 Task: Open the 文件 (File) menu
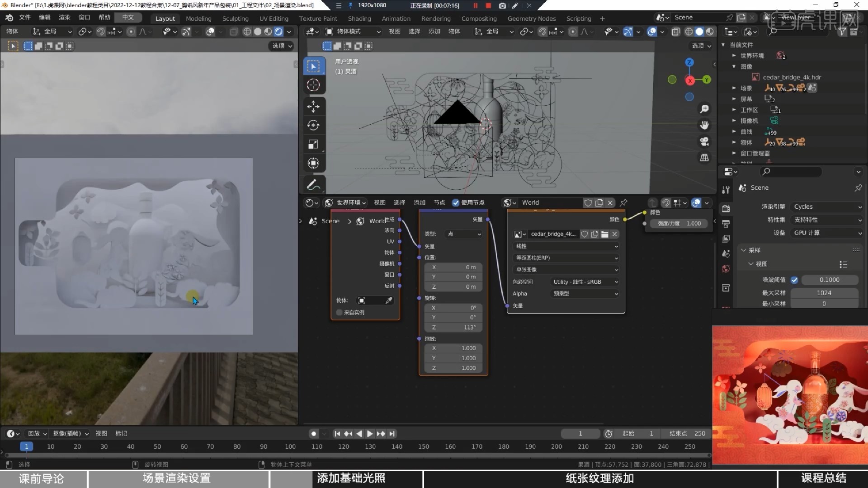pyautogui.click(x=25, y=17)
